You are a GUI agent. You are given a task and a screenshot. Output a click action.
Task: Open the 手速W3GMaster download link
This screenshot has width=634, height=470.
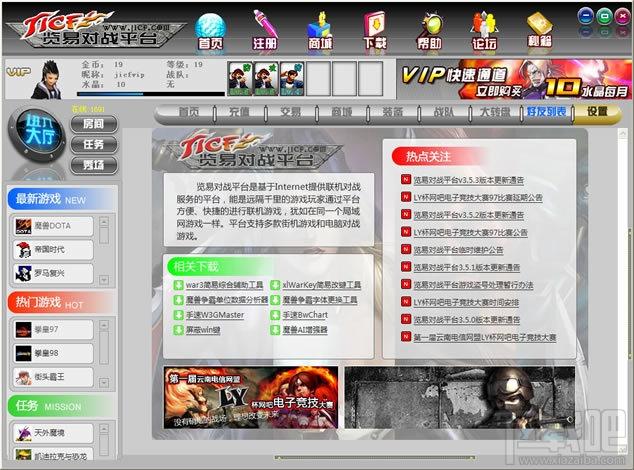[215, 315]
